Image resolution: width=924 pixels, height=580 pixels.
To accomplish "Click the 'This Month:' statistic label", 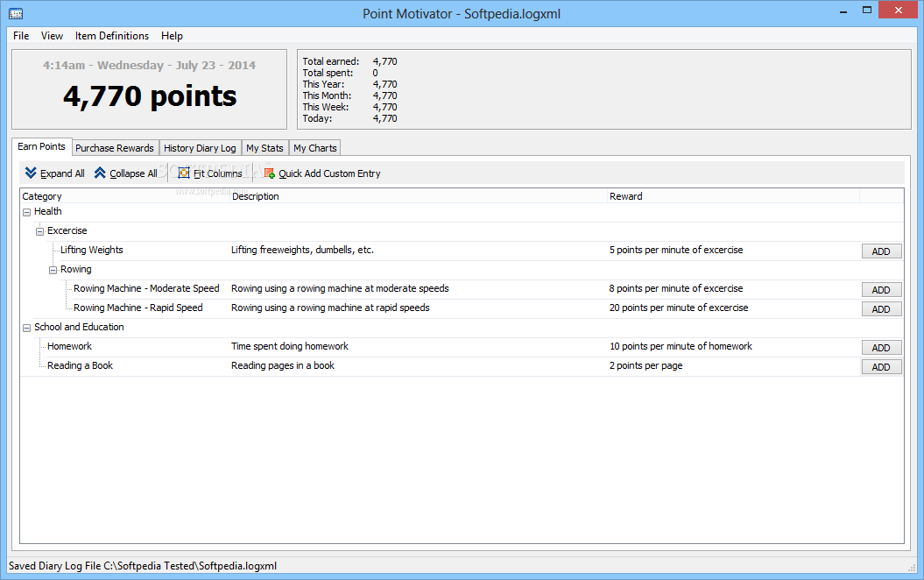I will click(x=327, y=95).
